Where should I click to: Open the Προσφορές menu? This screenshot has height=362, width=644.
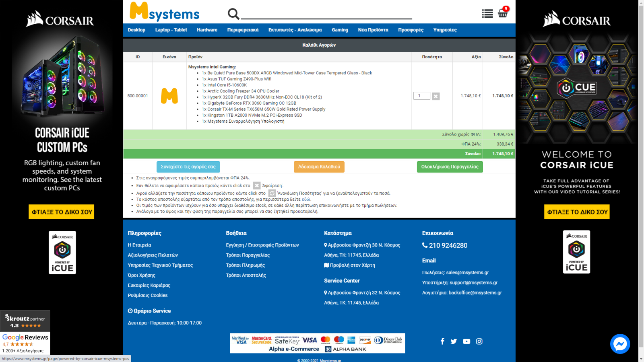tap(411, 30)
